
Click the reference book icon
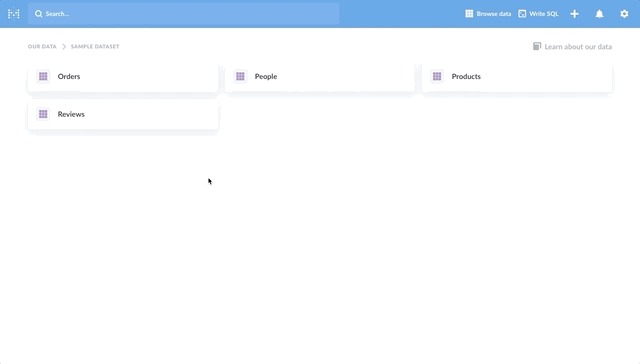(537, 46)
